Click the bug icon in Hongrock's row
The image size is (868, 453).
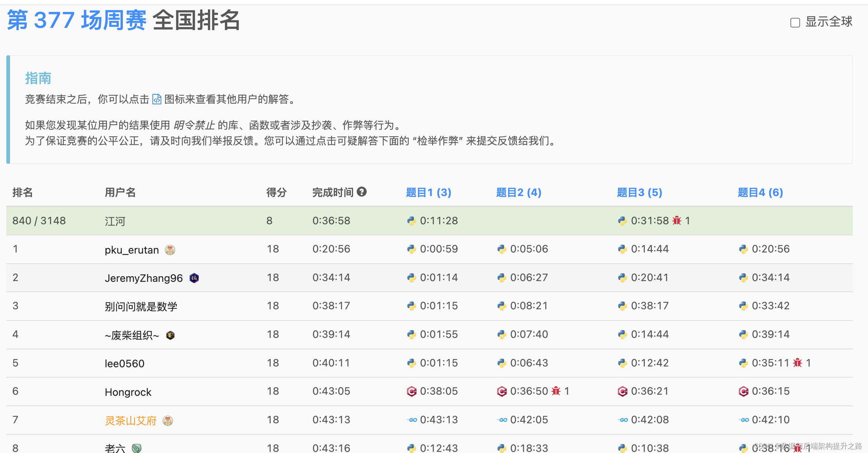pos(556,391)
